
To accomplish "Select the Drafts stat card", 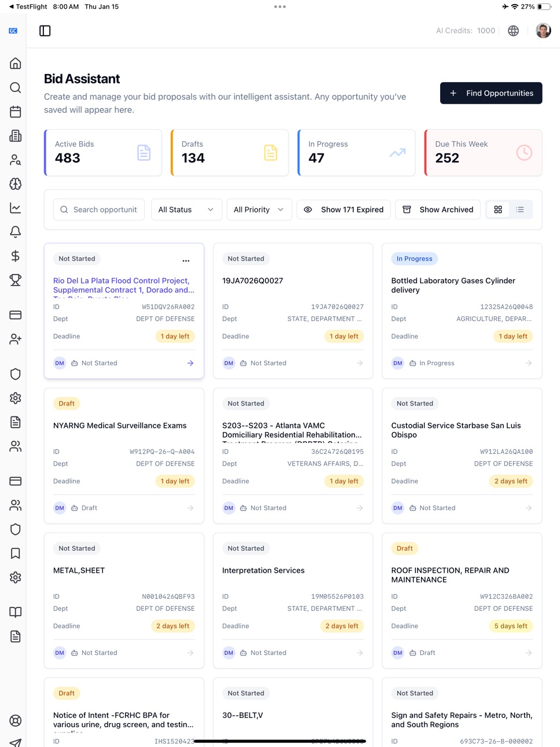I will 230,152.
